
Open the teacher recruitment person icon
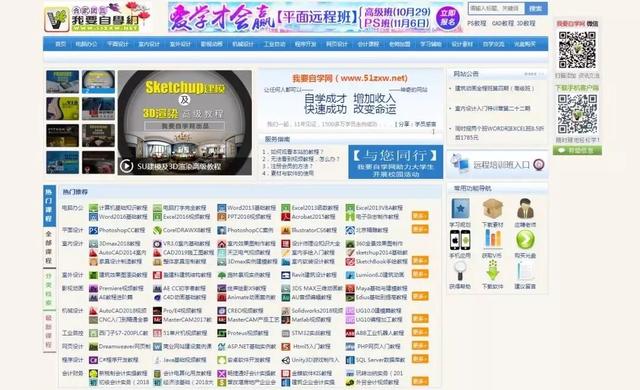coord(525,208)
